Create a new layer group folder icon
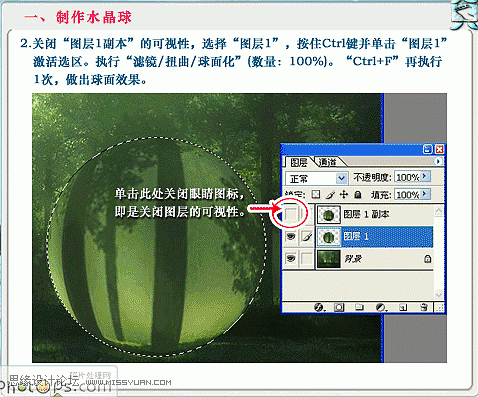This screenshot has height=397, width=478. pyautogui.click(x=359, y=307)
